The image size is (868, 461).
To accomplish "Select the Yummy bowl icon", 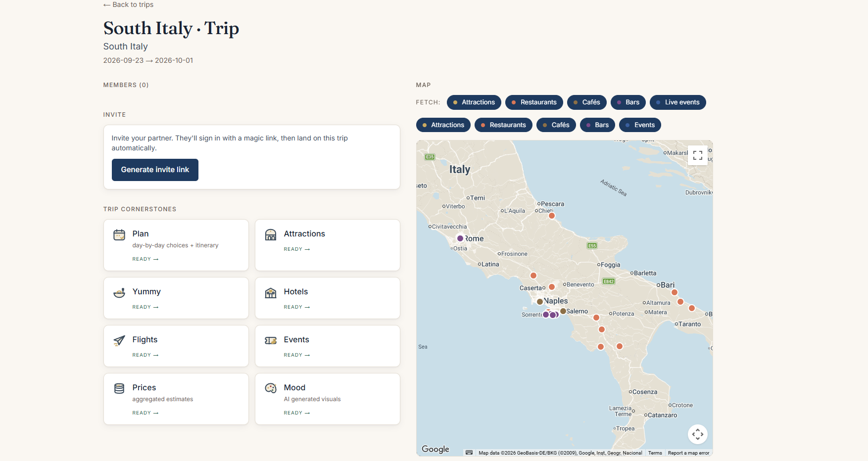I will (119, 293).
